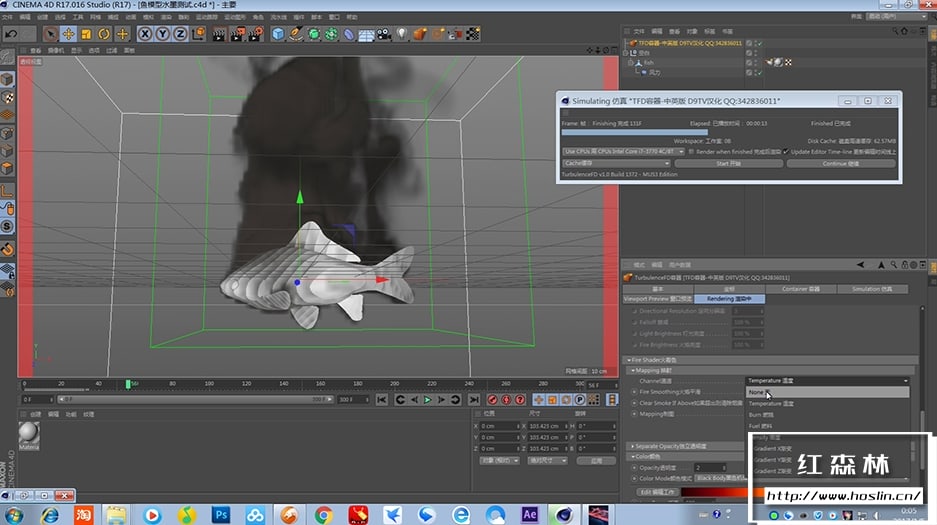Switch to the Simulation tab
Viewport: 937px width, 525px height.
[x=872, y=289]
